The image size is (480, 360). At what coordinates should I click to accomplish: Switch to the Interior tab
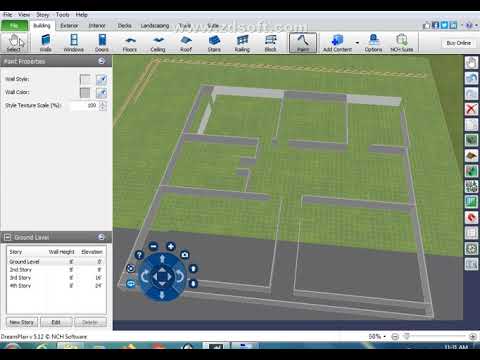click(97, 25)
